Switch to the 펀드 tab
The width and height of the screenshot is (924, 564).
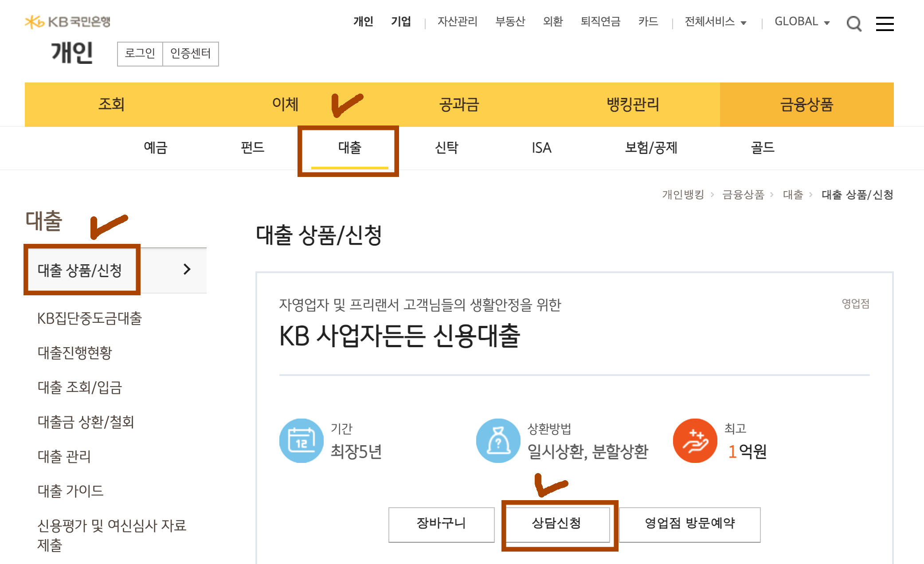tap(252, 148)
